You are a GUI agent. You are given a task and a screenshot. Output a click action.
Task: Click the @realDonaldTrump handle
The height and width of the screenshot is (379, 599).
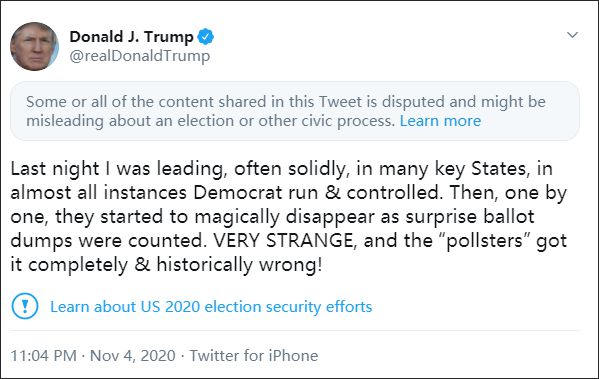point(139,56)
